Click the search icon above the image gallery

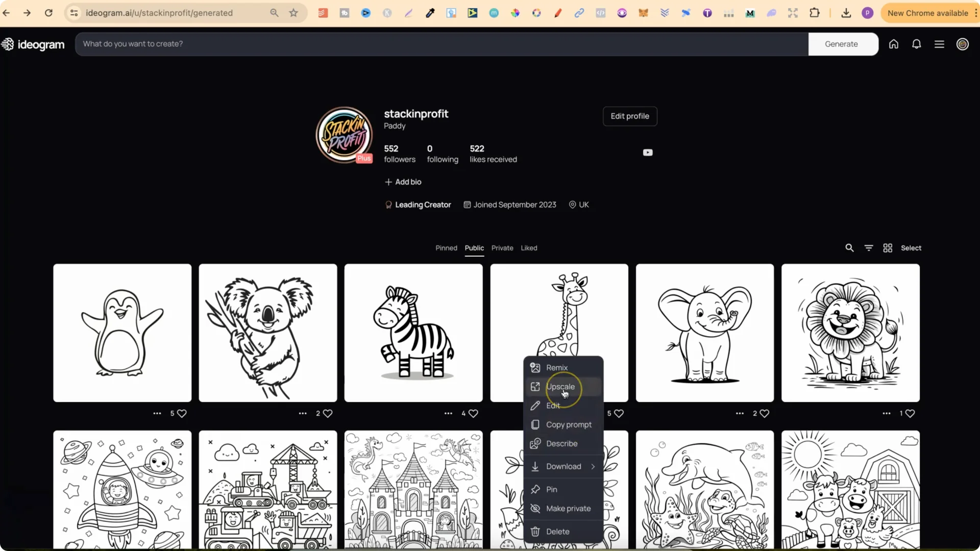pos(849,248)
